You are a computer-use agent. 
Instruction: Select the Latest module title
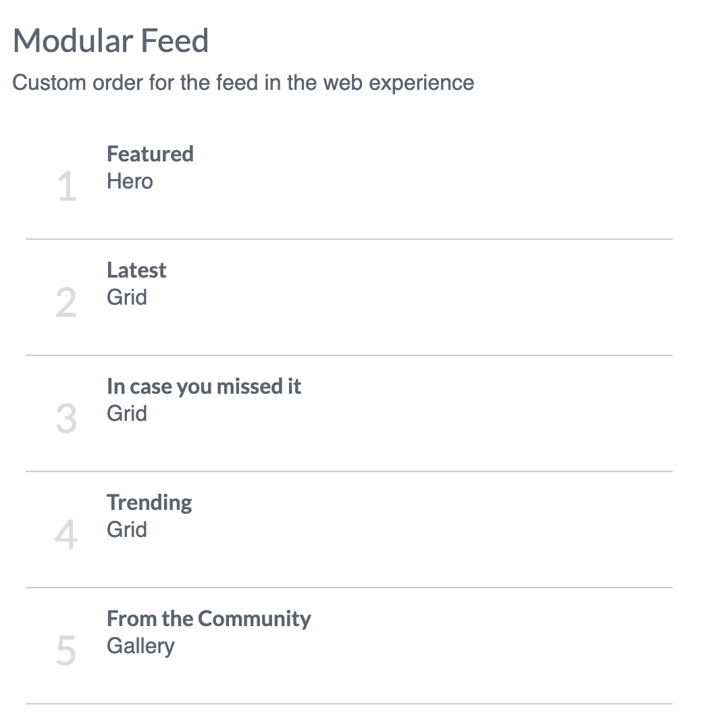point(136,270)
